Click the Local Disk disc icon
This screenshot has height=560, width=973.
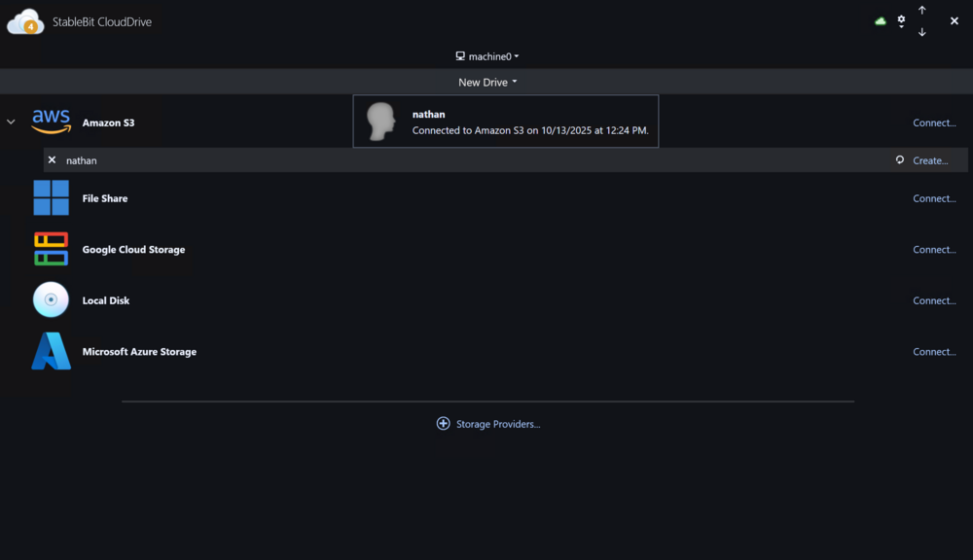(x=51, y=299)
